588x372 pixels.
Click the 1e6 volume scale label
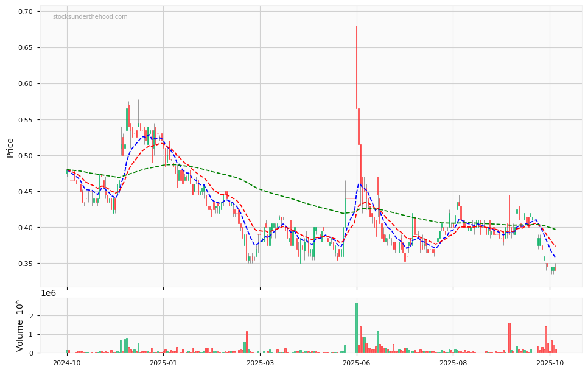[x=49, y=293]
